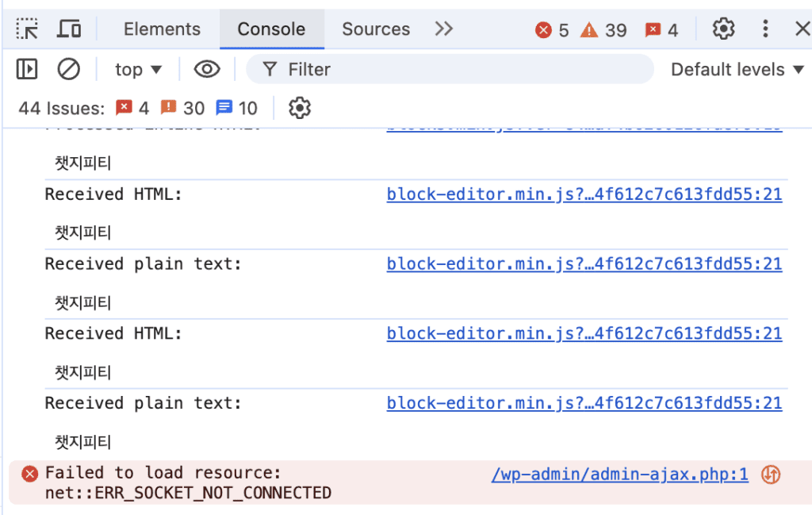Create a live expression with the eye icon
This screenshot has height=515, width=812.
tap(207, 69)
